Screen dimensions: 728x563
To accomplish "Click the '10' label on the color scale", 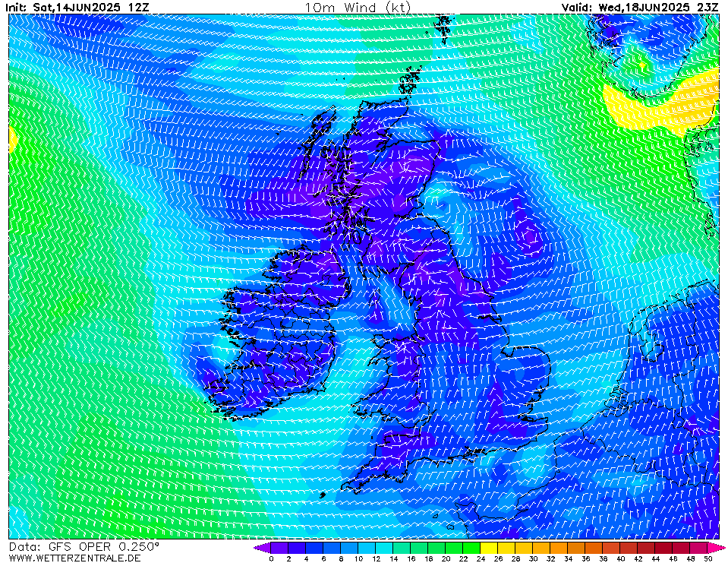I will 358,558.
